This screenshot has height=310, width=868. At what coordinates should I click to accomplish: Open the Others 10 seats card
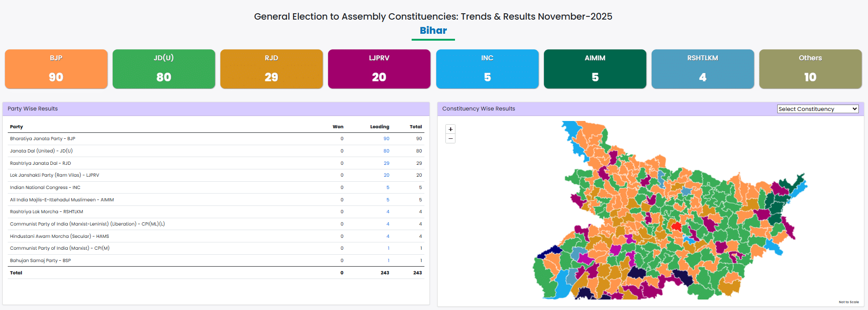coord(810,69)
